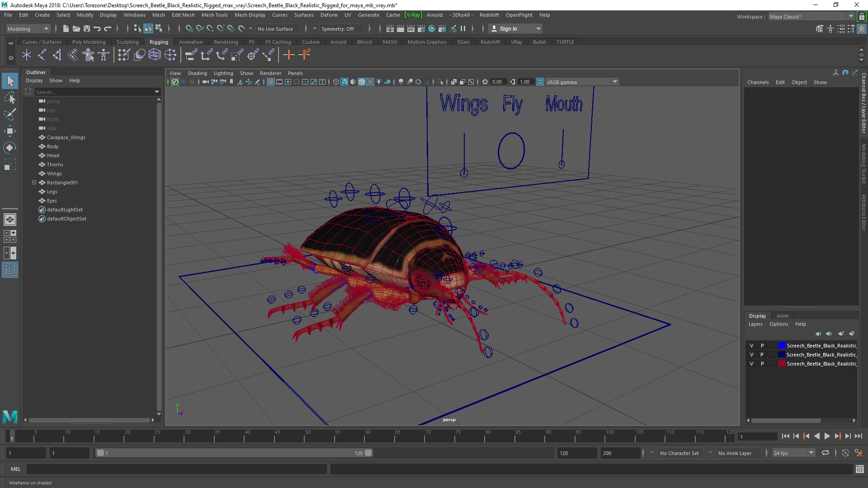Image resolution: width=868 pixels, height=488 pixels.
Task: Click the four-view layout icon
Action: pyautogui.click(x=10, y=236)
